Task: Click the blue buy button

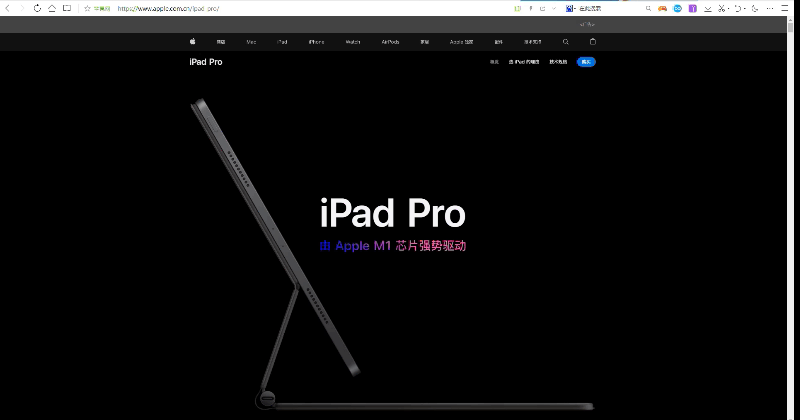Action: 586,62
